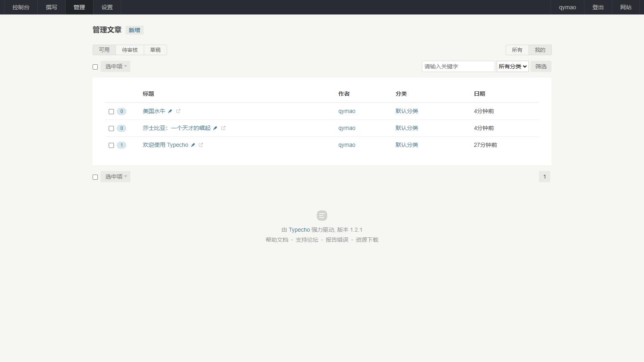Click the comment count badge on 欢迎使用 Typecho
The height and width of the screenshot is (362, 644).
point(122,145)
